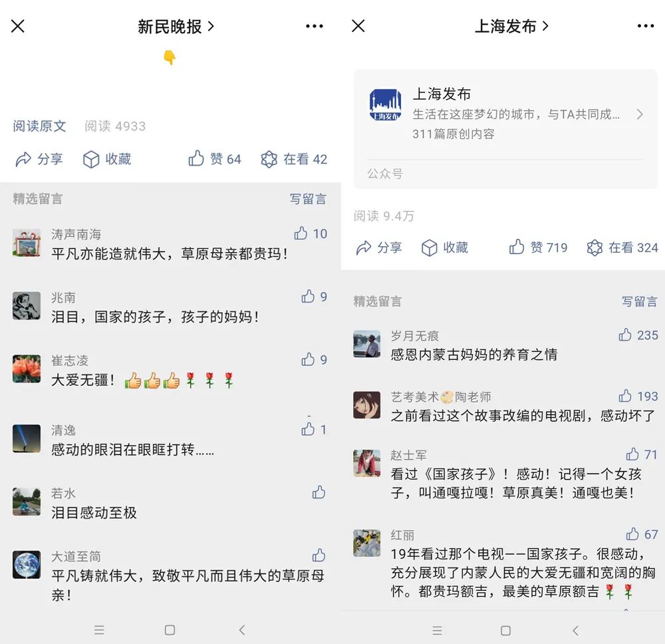Toggle 在看 42 on 新民晚报 article
The height and width of the screenshot is (644, 665).
(x=269, y=160)
